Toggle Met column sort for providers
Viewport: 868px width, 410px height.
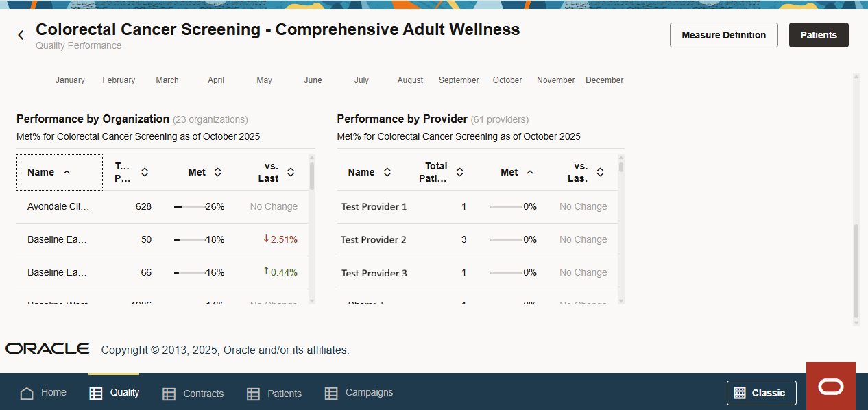[x=529, y=172]
